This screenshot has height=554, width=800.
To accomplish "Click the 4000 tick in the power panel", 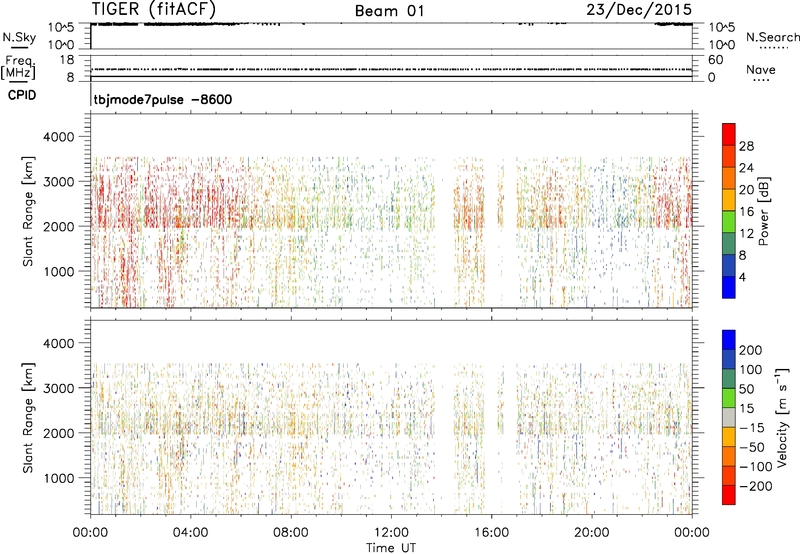I will point(59,137).
